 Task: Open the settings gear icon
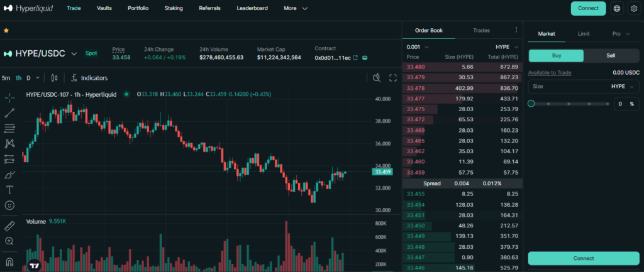click(x=633, y=9)
